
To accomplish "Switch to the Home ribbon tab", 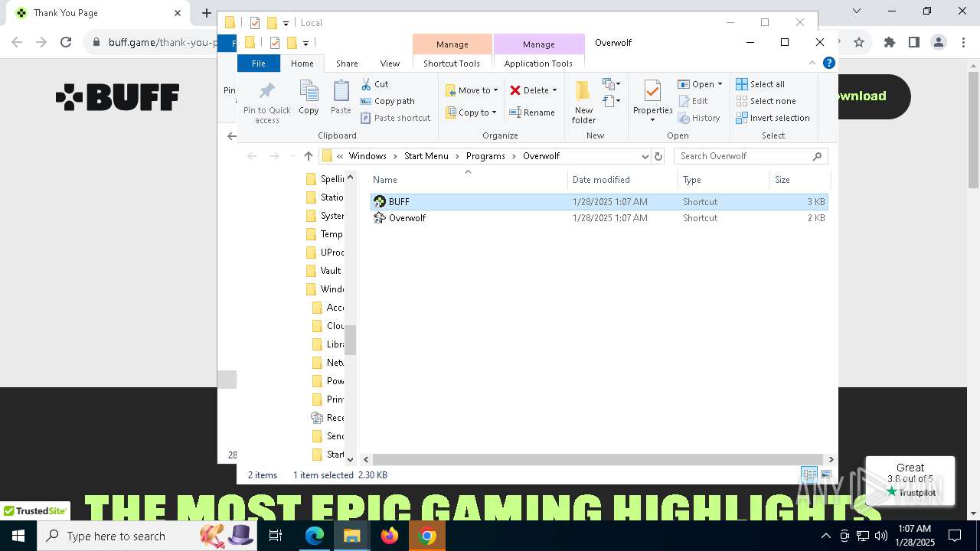I will (x=302, y=64).
